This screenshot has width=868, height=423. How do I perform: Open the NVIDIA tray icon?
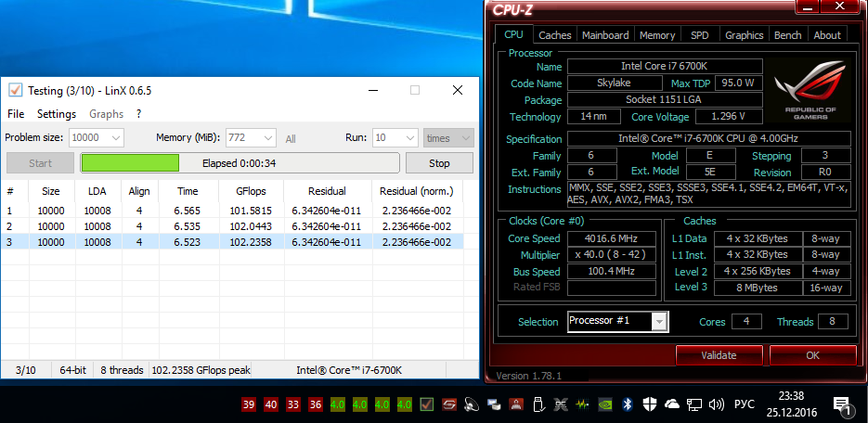(604, 404)
